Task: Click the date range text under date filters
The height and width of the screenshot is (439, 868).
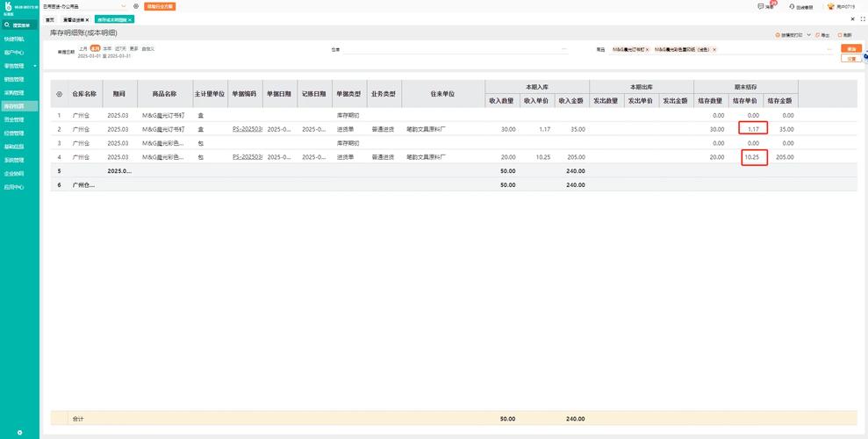Action: (104, 56)
